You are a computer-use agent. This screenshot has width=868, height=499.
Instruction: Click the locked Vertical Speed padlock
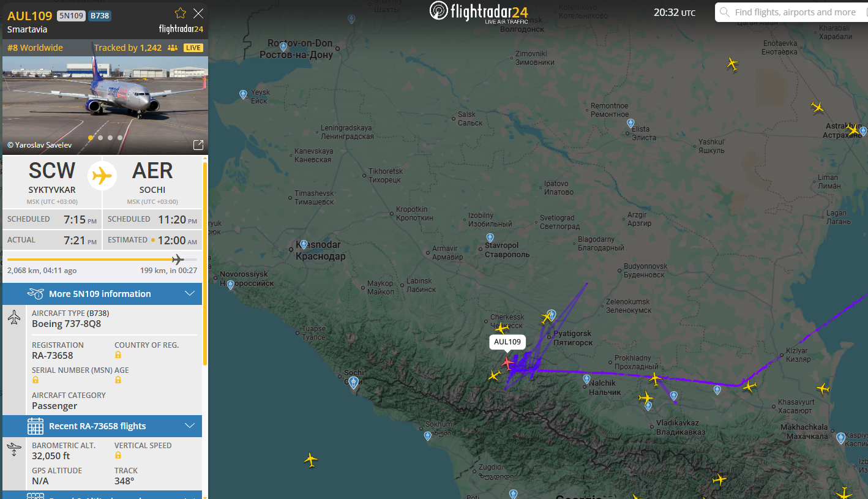pos(118,455)
